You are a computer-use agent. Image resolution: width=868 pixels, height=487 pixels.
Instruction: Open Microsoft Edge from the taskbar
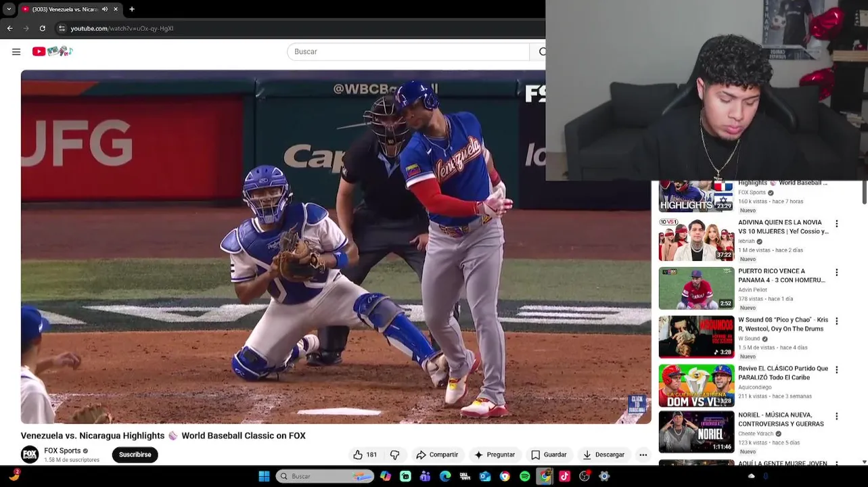(x=445, y=476)
